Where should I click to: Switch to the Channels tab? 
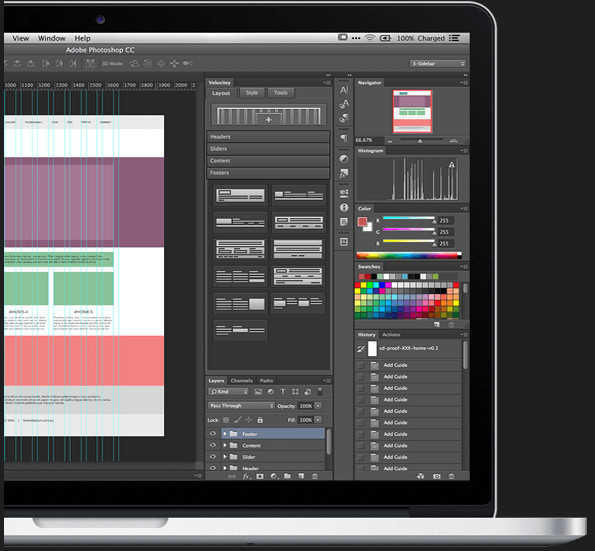coord(241,380)
